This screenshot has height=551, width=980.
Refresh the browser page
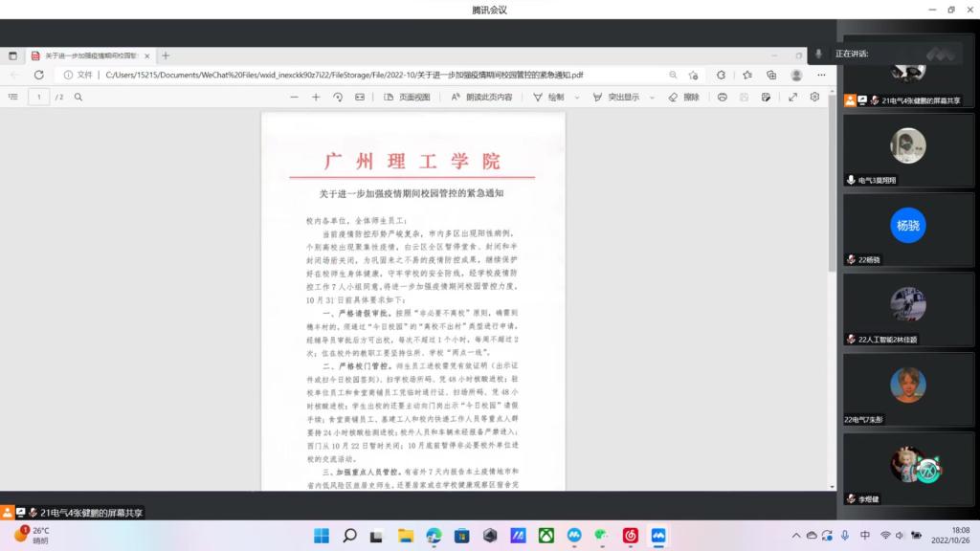click(x=38, y=75)
